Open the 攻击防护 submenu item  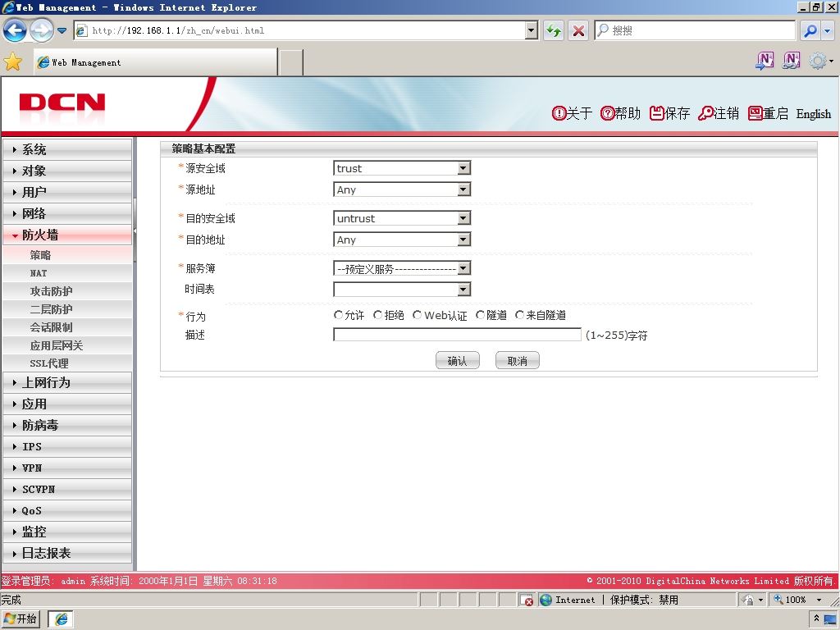pyautogui.click(x=67, y=291)
